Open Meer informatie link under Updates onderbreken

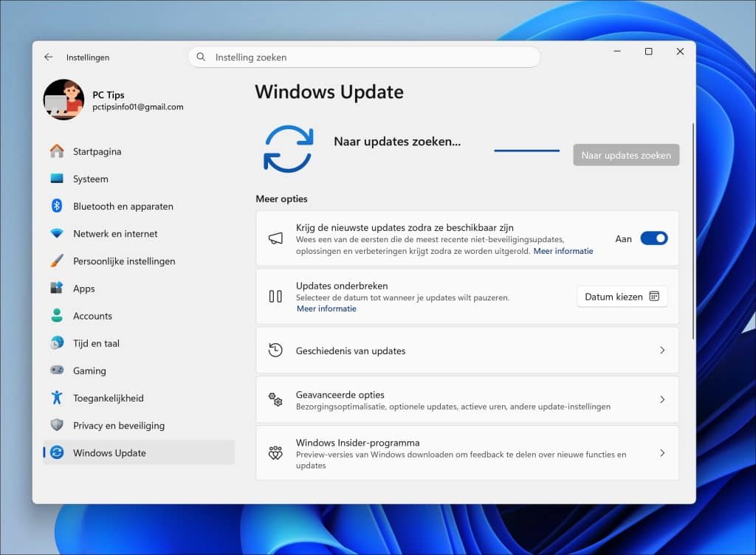(x=326, y=308)
